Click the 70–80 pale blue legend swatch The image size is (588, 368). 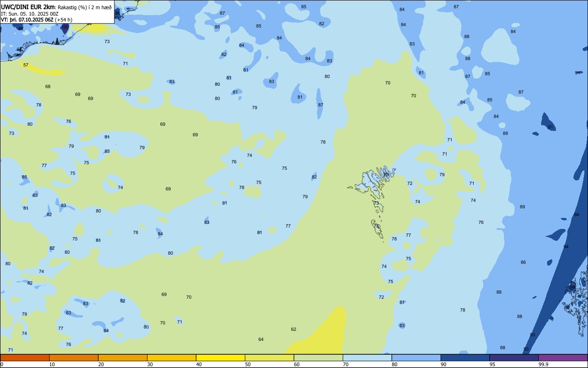(367, 357)
